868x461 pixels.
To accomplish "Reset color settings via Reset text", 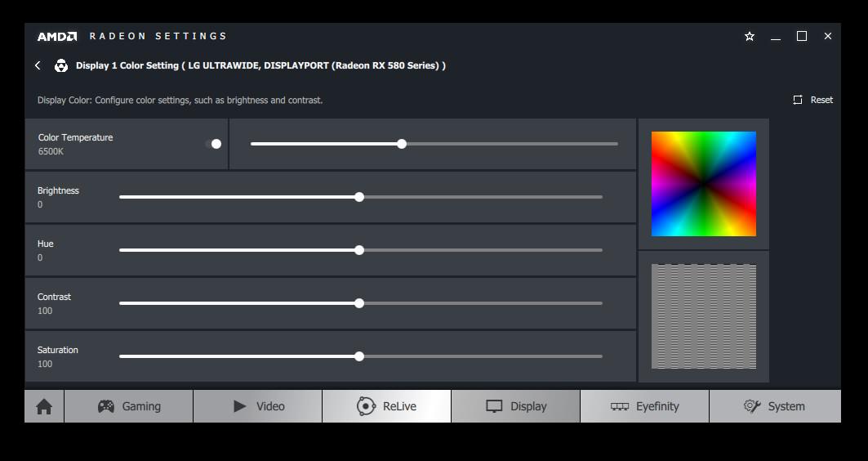I will (821, 100).
